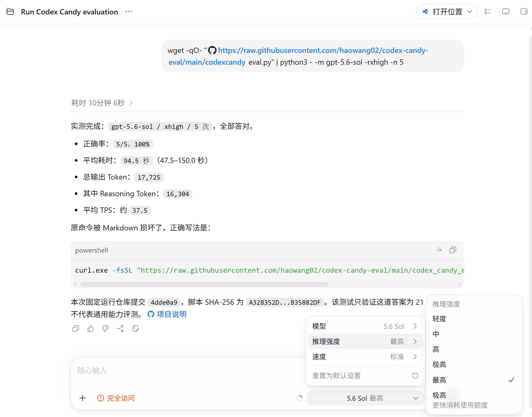Select the checked 最高 reasoning effort
This screenshot has width=532, height=417.
[474, 380]
